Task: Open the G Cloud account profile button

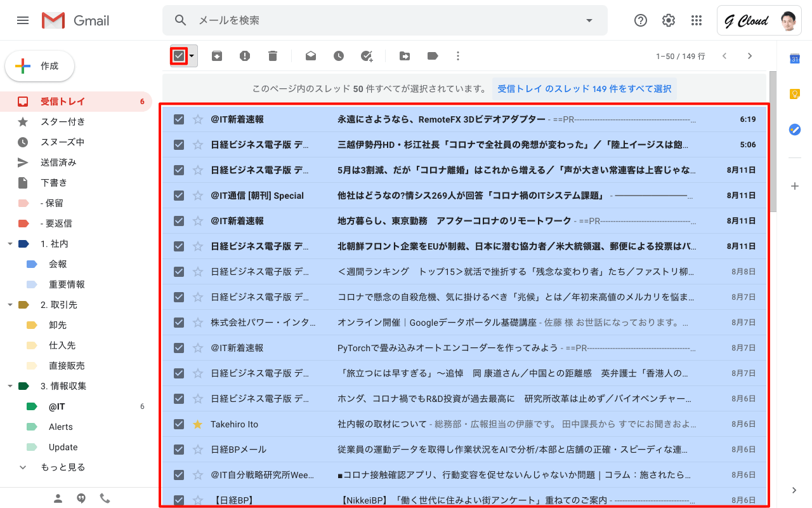Action: click(x=759, y=20)
